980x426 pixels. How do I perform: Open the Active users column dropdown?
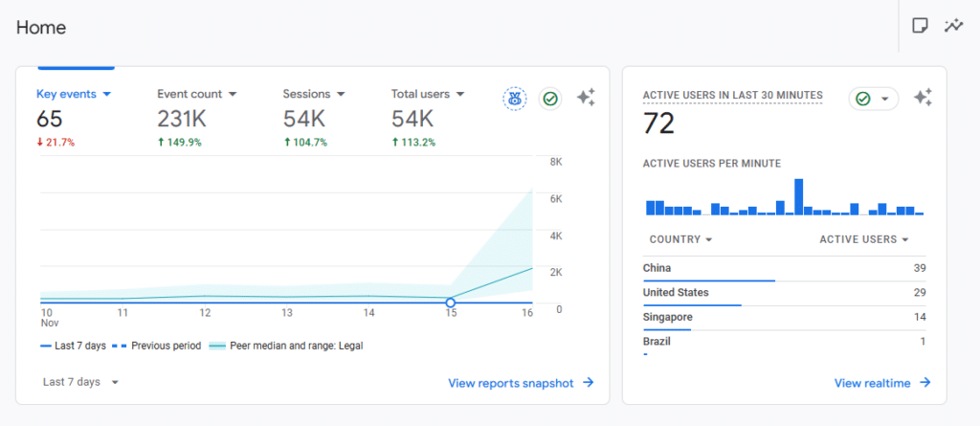pos(864,239)
